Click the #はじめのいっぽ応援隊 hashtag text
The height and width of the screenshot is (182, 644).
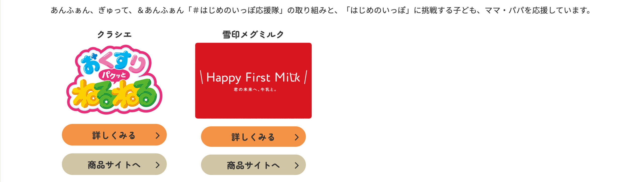[236, 10]
